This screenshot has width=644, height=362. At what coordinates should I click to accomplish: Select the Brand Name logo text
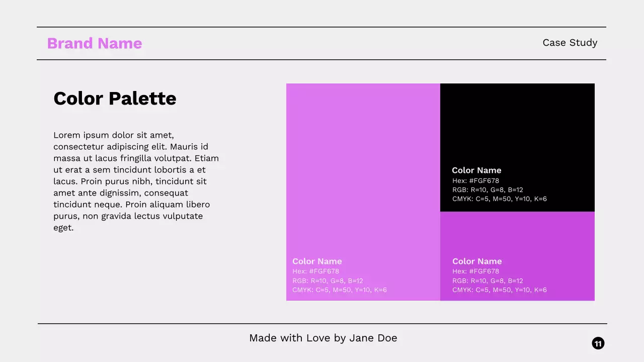[94, 43]
